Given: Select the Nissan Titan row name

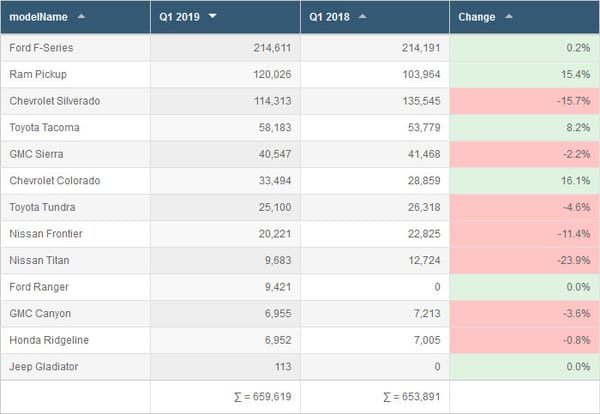Looking at the screenshot, I should [39, 261].
